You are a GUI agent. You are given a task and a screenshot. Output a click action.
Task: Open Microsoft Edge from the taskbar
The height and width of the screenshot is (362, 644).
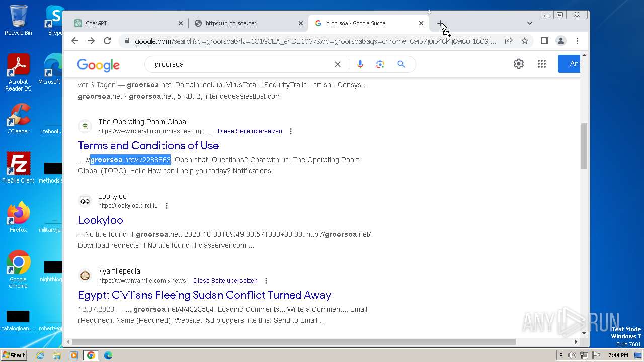[x=108, y=355]
